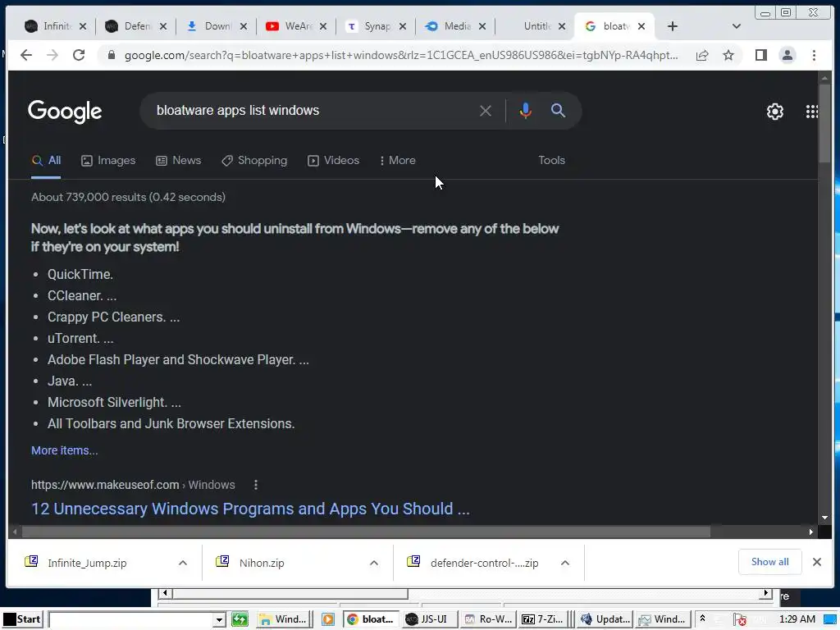Close the Synapse tab
Viewport: 840px width, 630px height.
click(402, 26)
